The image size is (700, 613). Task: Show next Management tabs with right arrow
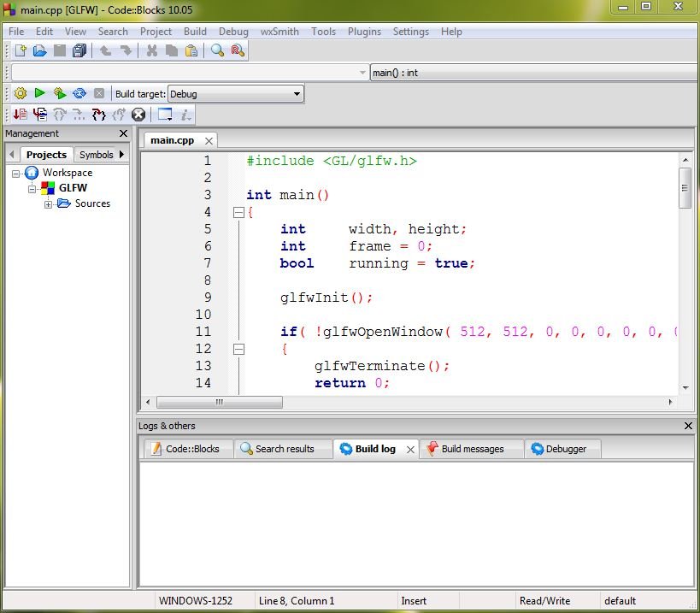[x=121, y=155]
